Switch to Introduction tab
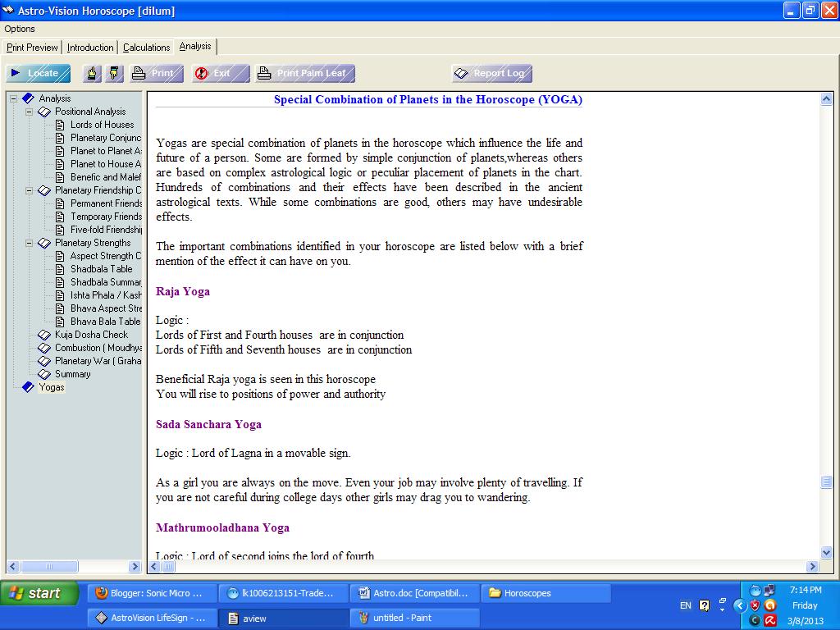 90,48
